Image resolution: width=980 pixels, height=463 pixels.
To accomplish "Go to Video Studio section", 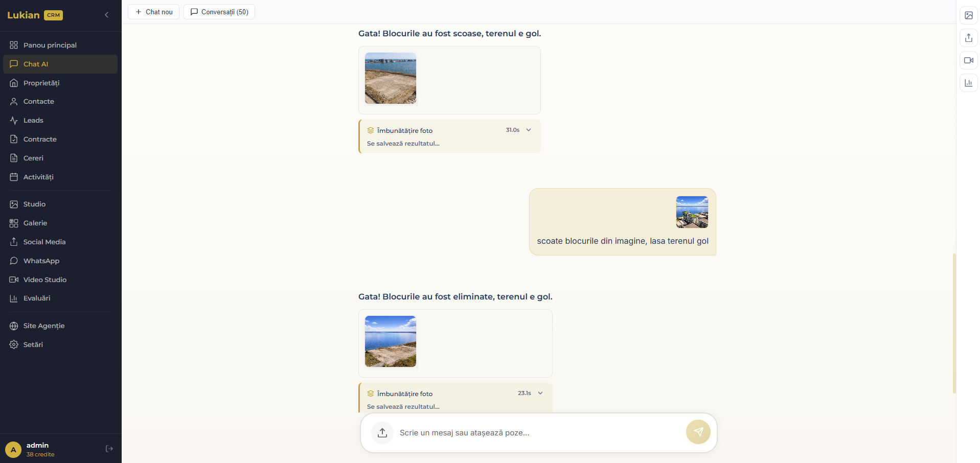I will click(x=45, y=280).
